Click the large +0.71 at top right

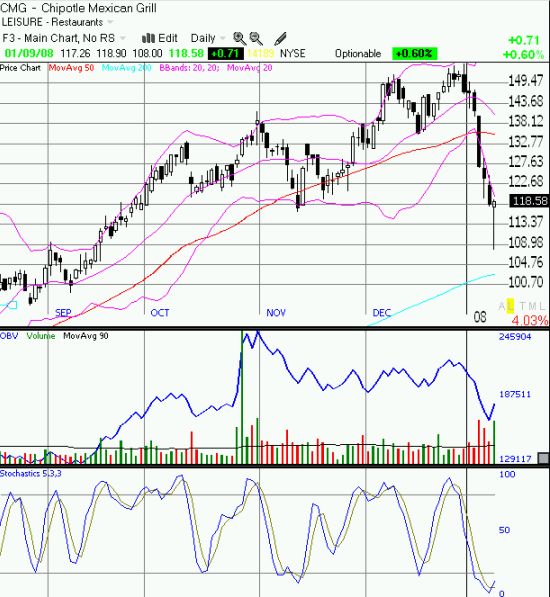coord(524,40)
